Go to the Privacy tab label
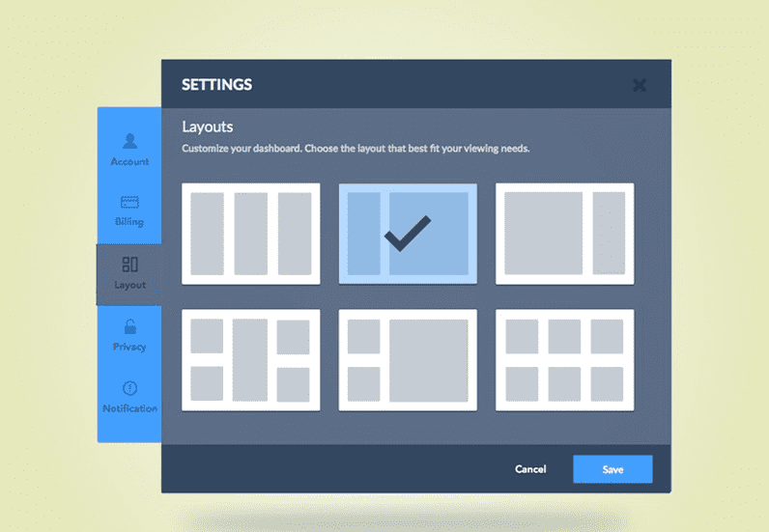Screen dimensions: 769x532 coord(129,347)
